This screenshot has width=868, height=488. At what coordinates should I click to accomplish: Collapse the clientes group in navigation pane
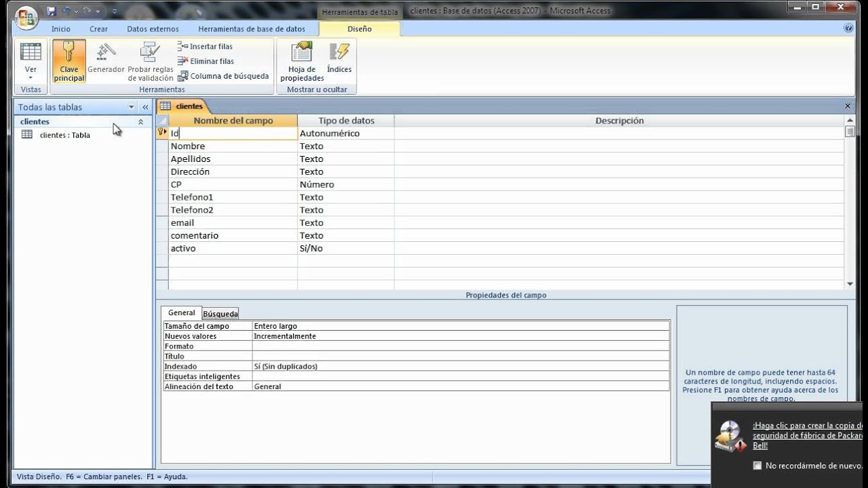(141, 122)
